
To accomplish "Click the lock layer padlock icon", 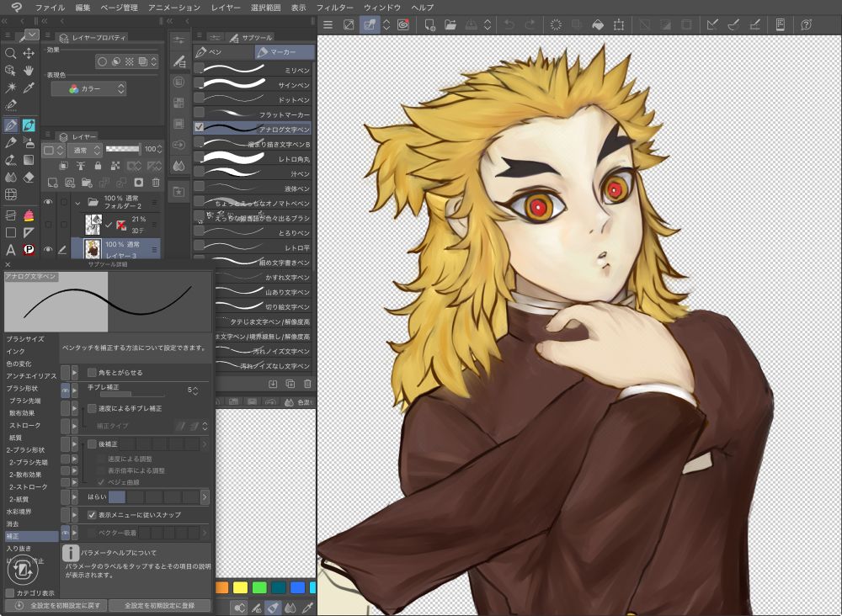I will tap(97, 166).
